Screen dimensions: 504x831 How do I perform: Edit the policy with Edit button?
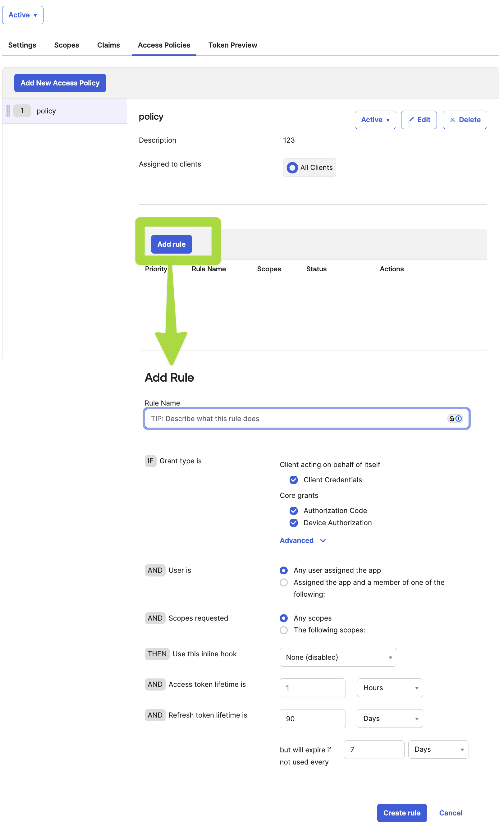pyautogui.click(x=419, y=120)
